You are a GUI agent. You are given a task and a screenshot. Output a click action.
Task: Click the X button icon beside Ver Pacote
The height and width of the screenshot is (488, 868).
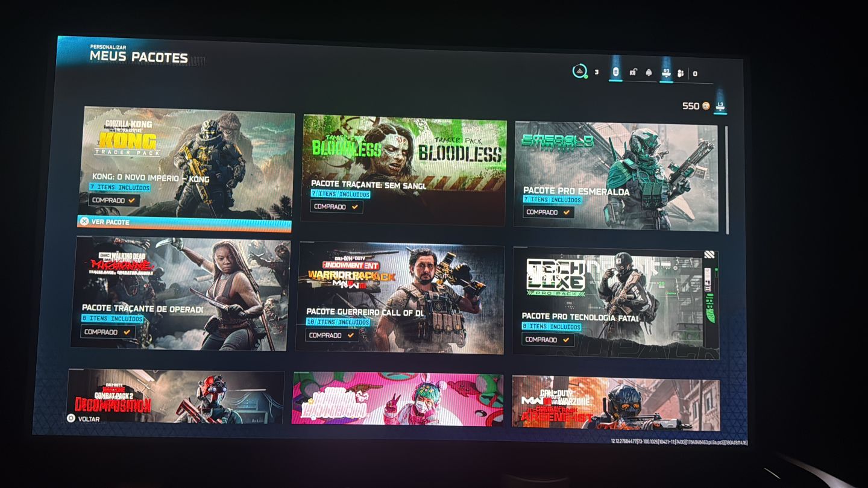point(84,221)
